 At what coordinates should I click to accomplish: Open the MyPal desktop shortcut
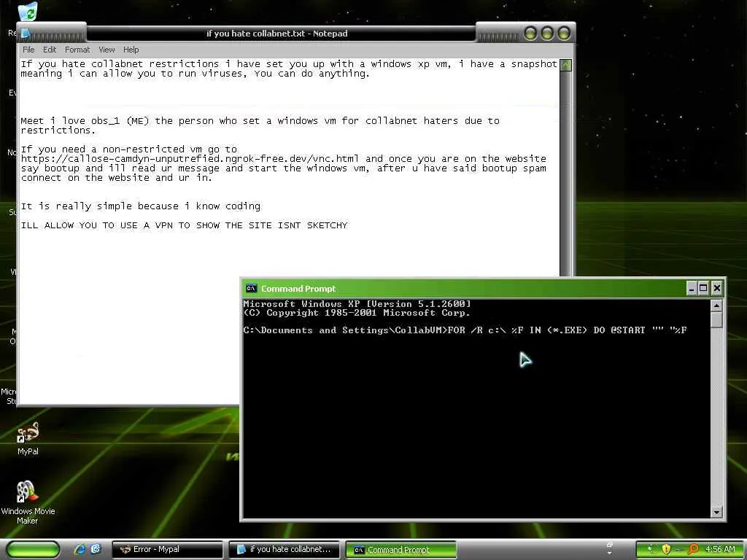point(28,438)
